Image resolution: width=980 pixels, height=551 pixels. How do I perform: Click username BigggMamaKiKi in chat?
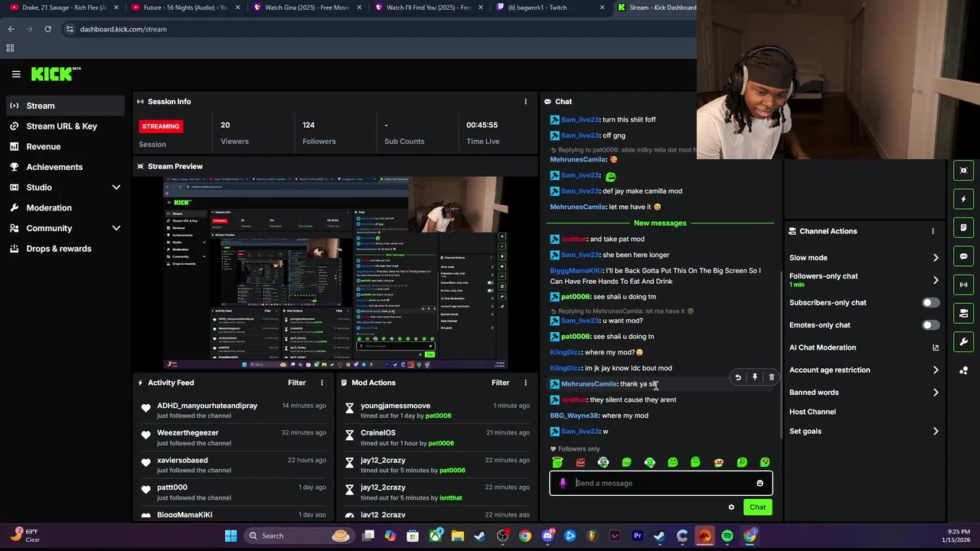[x=576, y=271]
